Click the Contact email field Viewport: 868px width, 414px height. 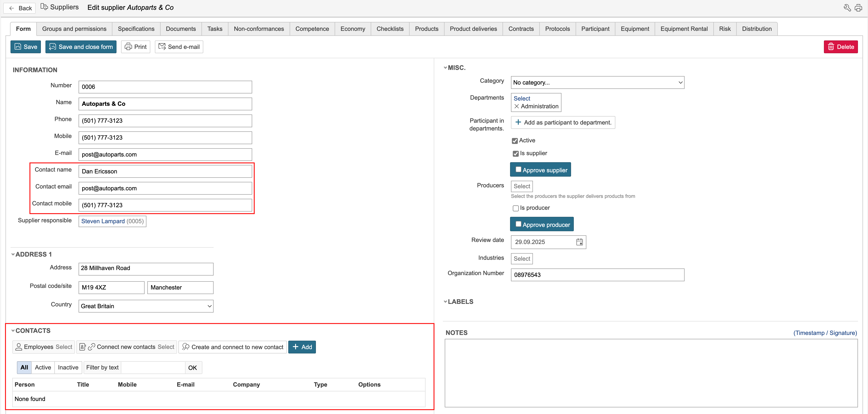[165, 188]
